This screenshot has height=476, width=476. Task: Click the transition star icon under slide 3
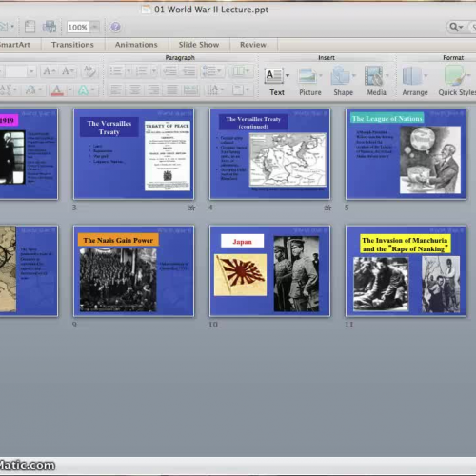[191, 208]
